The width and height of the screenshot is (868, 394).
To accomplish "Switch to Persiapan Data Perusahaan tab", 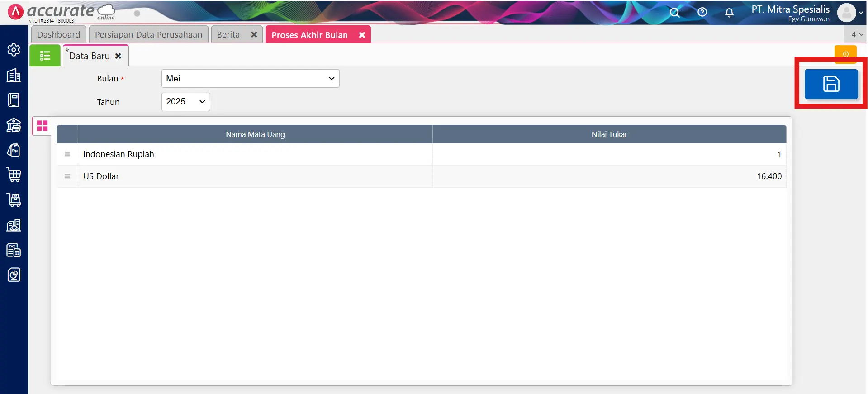I will 148,35.
